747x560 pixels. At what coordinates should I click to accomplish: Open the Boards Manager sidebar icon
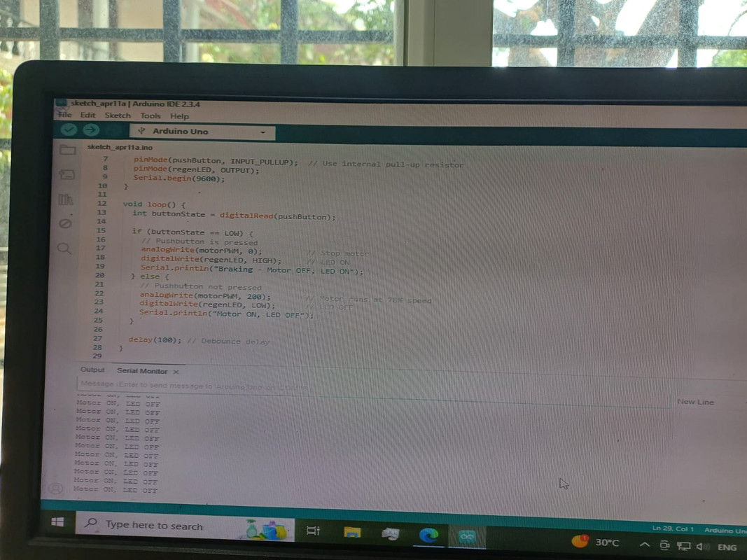coord(67,174)
